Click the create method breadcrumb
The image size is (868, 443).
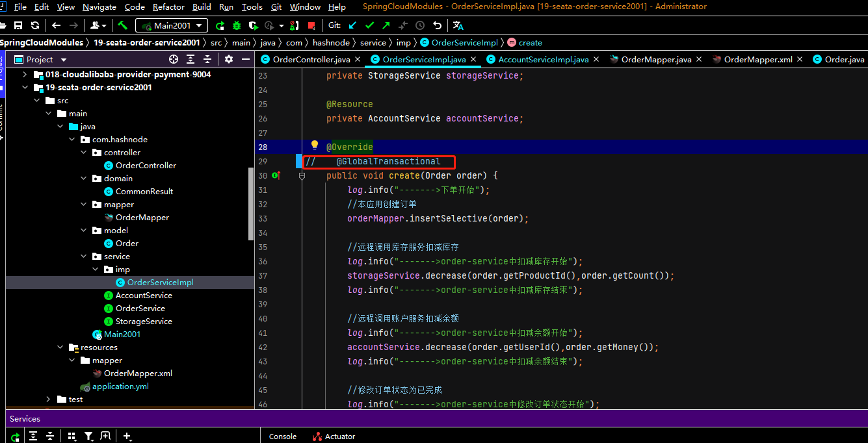[524, 42]
